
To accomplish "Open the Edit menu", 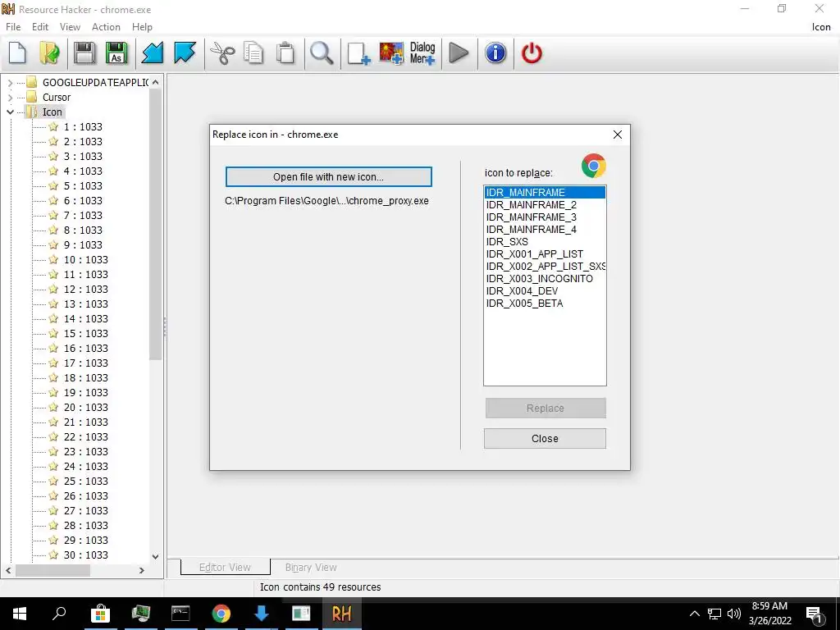I will (40, 27).
